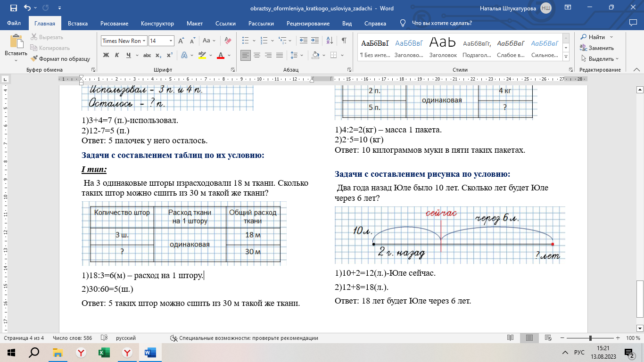Viewport: 644px width, 362px height.
Task: Apply the 'Без интервала' style
Action: tap(375, 48)
